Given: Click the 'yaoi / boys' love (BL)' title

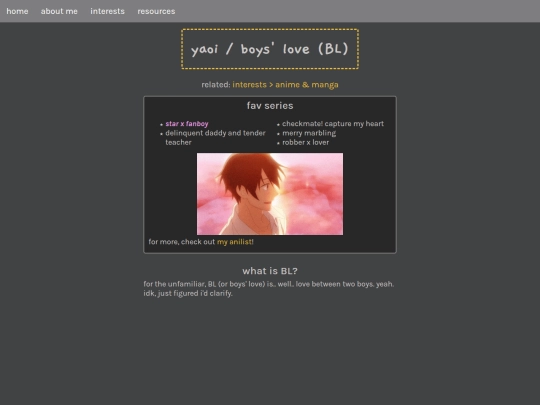Looking at the screenshot, I should coord(270,49).
